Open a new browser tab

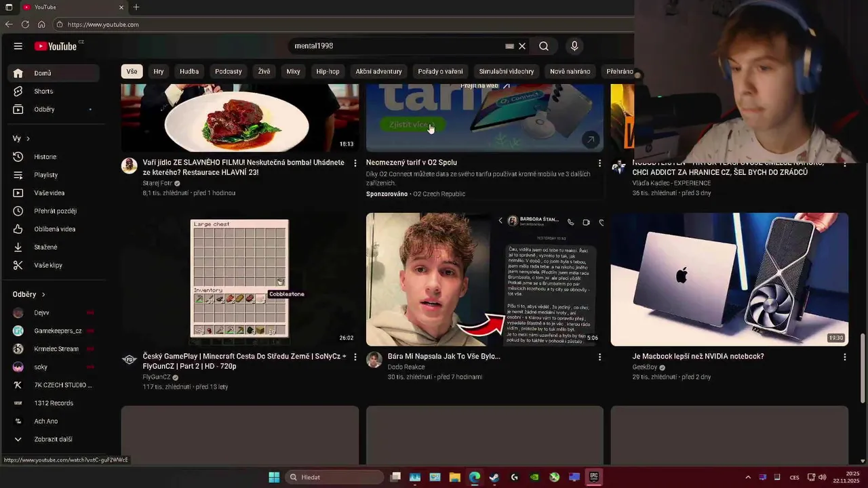[136, 7]
